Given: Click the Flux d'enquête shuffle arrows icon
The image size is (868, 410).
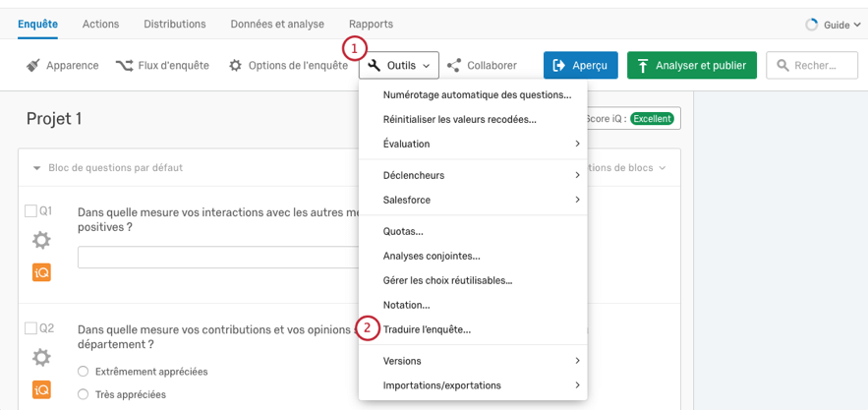Looking at the screenshot, I should coord(124,65).
